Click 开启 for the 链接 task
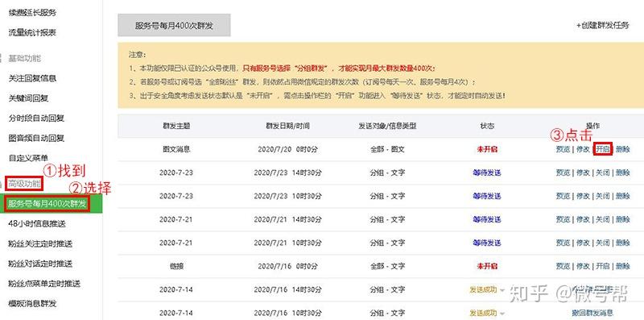Image resolution: width=644 pixels, height=320 pixels. click(x=603, y=267)
